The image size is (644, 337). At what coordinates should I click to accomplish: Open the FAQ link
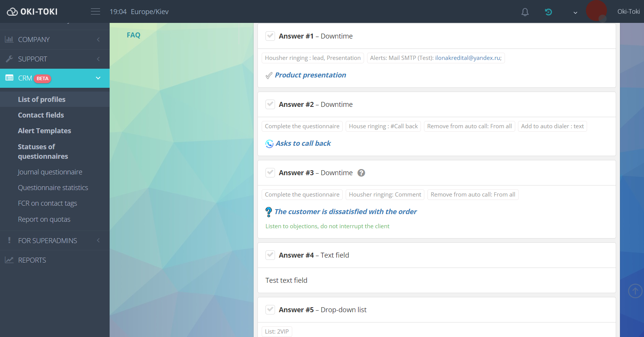click(133, 35)
